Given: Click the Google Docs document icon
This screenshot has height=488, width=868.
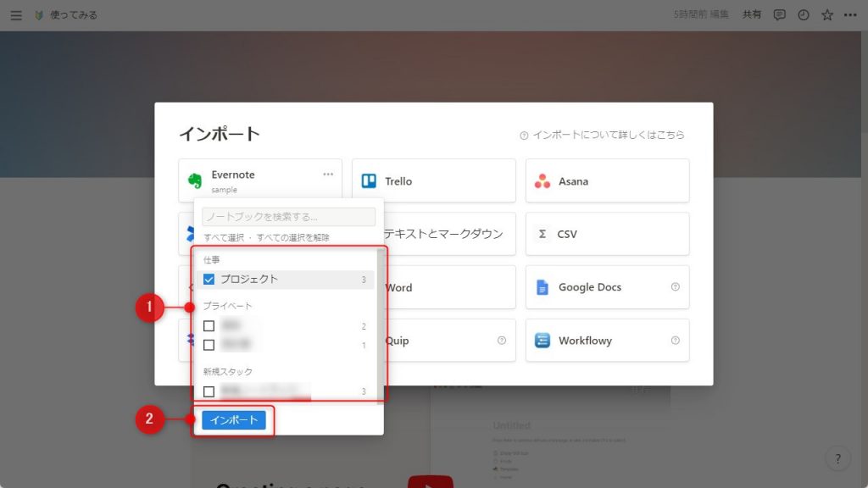Looking at the screenshot, I should click(542, 287).
